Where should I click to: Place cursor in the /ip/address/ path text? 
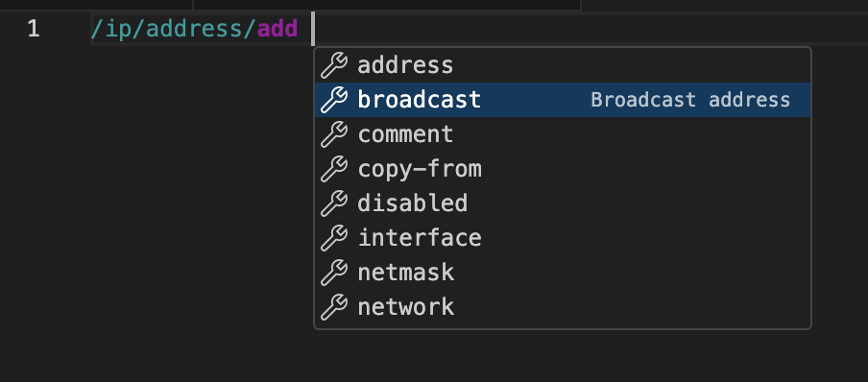[x=174, y=29]
